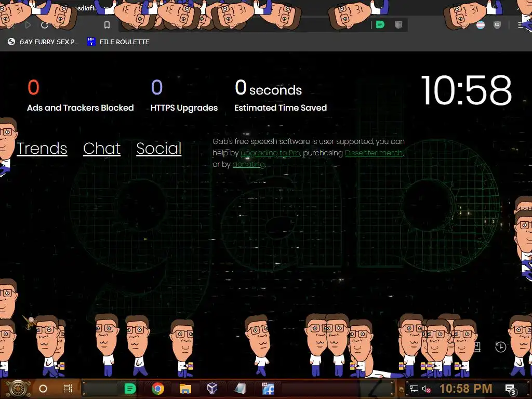Open the round profile avatar icon in toolbar
Viewport: 532px width, 399px height.
[x=481, y=25]
